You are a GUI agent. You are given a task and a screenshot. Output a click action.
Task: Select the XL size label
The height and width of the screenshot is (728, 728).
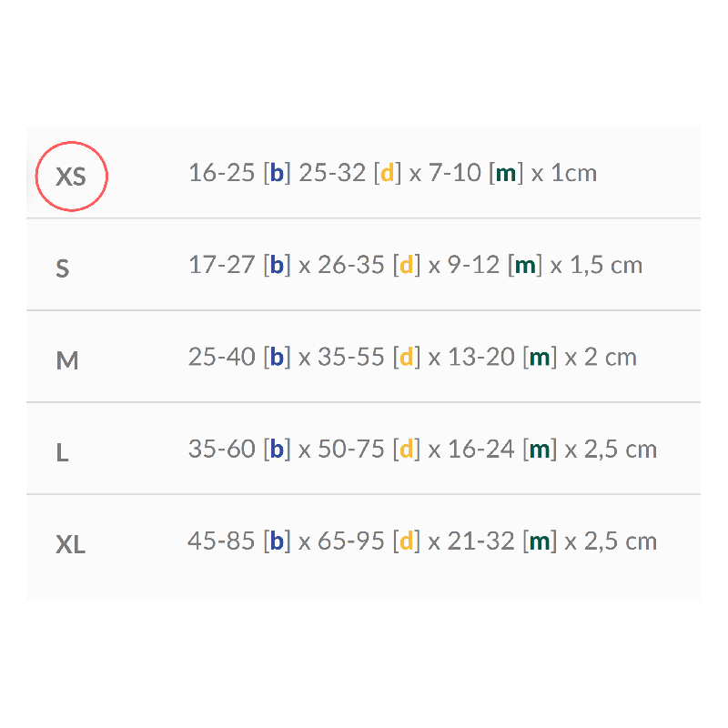(x=70, y=545)
